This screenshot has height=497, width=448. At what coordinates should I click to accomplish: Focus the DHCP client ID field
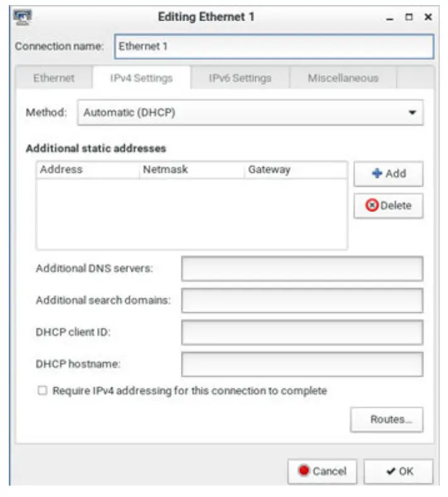[x=302, y=332]
